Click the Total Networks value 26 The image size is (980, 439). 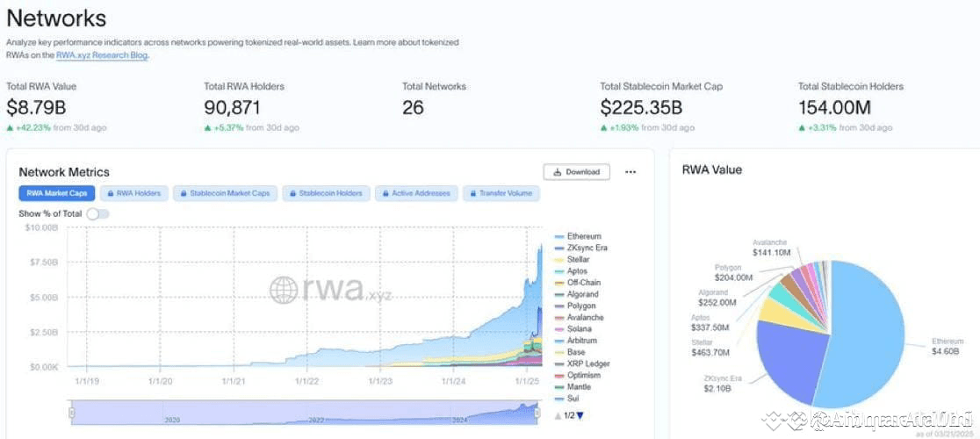pos(413,107)
